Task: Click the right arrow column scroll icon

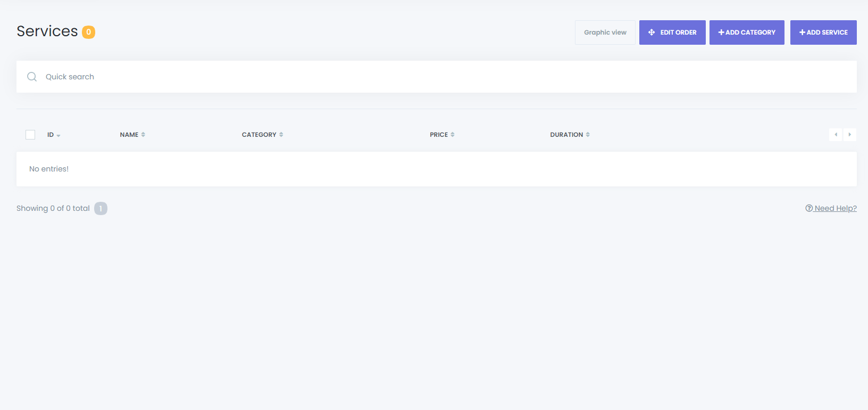Action: click(849, 135)
